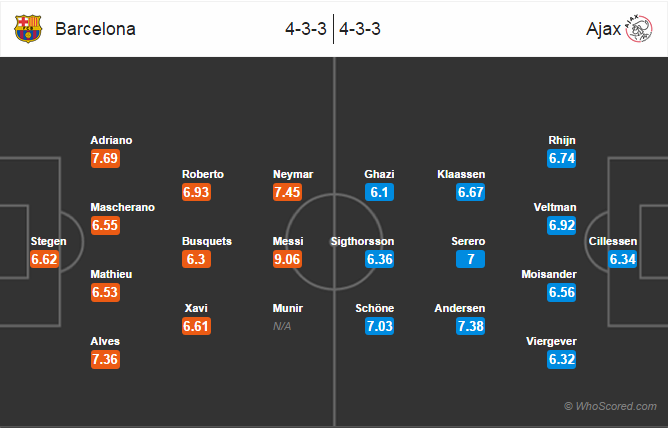Click player name Sigthorsson

(x=363, y=241)
